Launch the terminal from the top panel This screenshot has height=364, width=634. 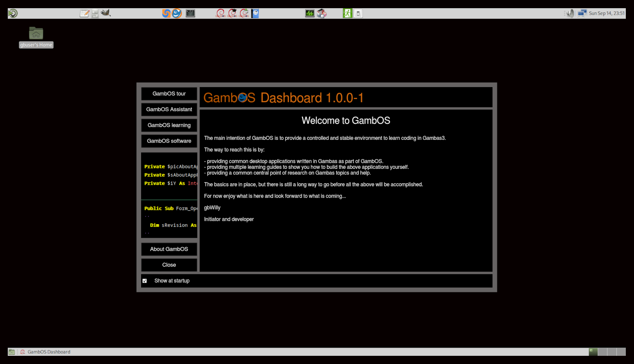click(x=190, y=13)
